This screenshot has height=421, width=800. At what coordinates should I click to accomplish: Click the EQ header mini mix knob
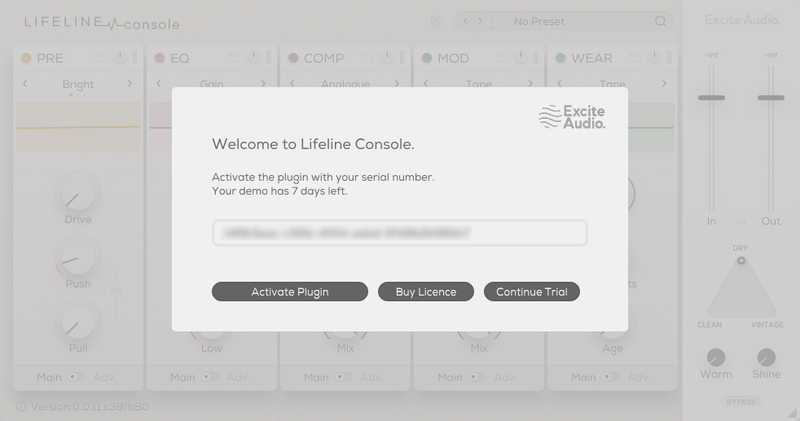[254, 57]
